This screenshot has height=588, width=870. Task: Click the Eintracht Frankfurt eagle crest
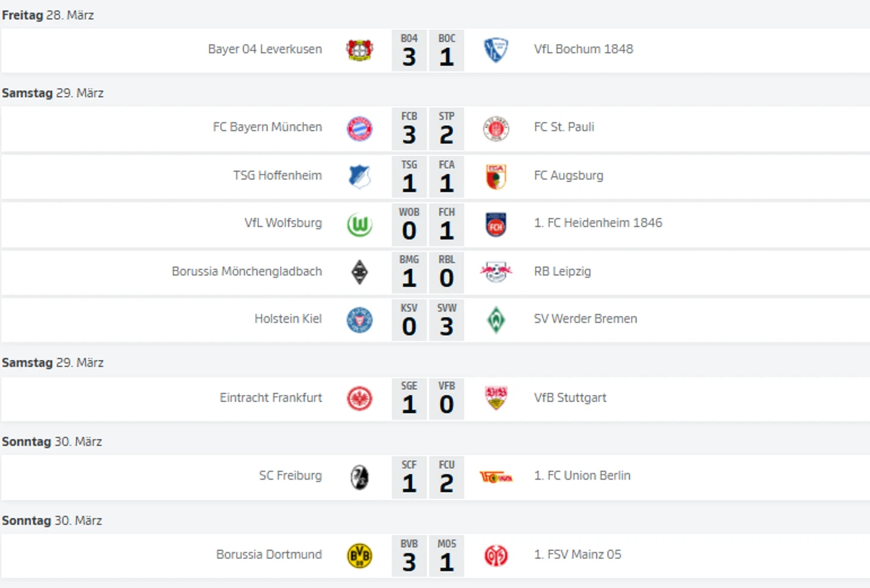coord(359,399)
